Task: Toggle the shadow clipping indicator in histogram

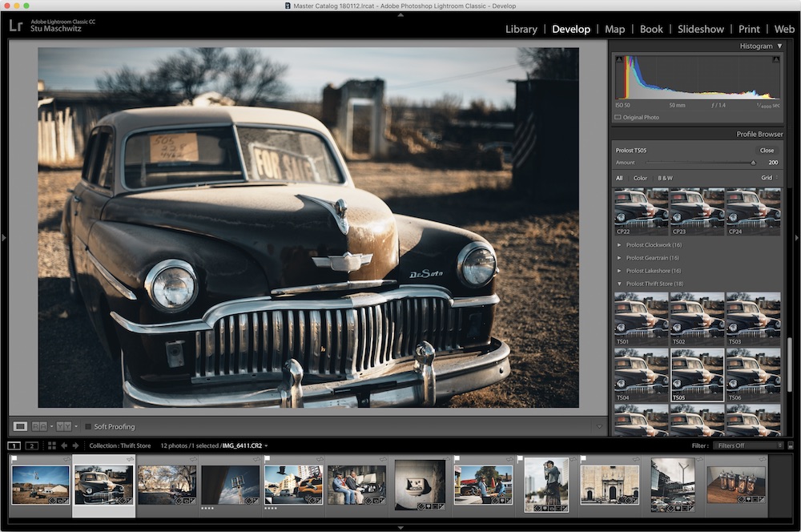Action: tap(620, 60)
